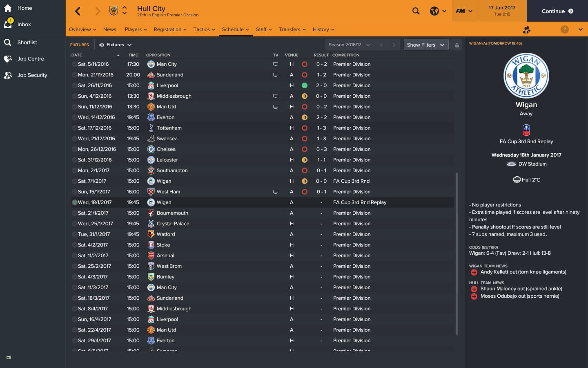Click the world globe icon

(x=434, y=11)
